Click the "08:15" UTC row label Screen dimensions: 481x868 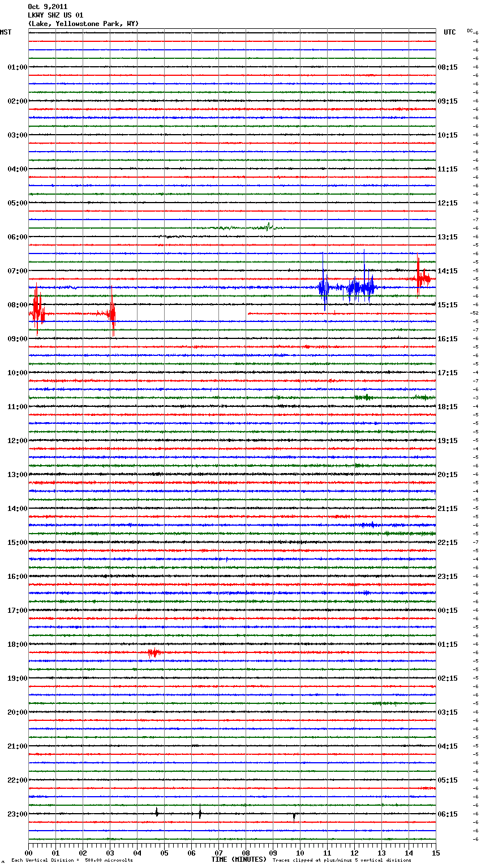(x=448, y=67)
